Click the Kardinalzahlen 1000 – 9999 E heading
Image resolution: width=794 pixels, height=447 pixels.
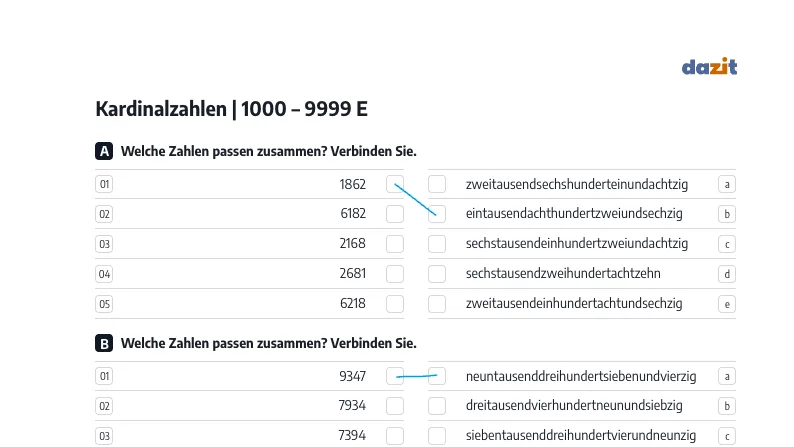pos(231,109)
